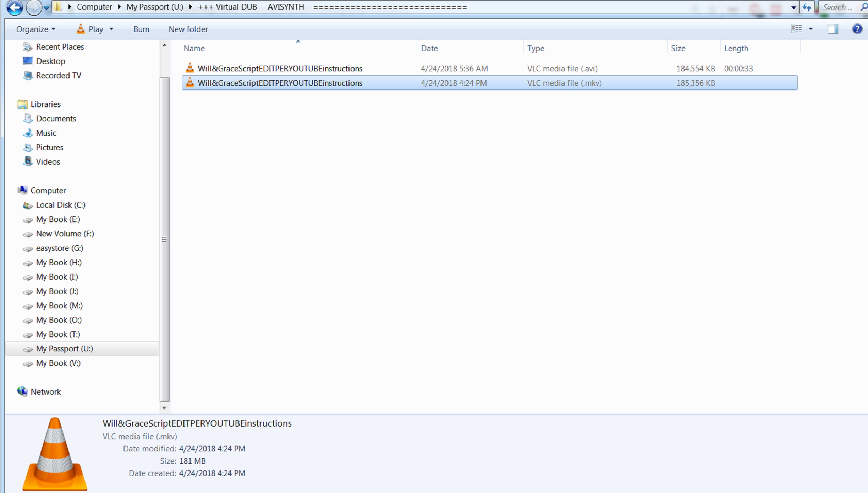
Task: Expand the Play button dropdown arrow
Action: 111,29
